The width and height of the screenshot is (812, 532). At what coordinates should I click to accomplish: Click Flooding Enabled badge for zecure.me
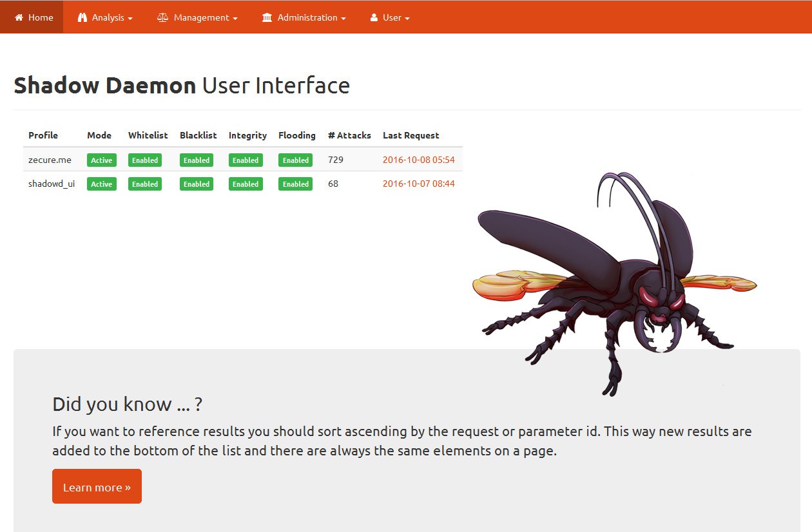click(295, 160)
